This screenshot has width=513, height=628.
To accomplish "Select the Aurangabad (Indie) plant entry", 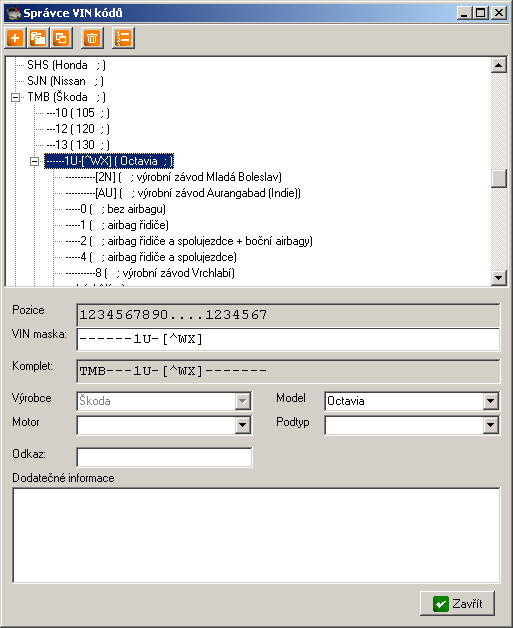I will [x=183, y=193].
